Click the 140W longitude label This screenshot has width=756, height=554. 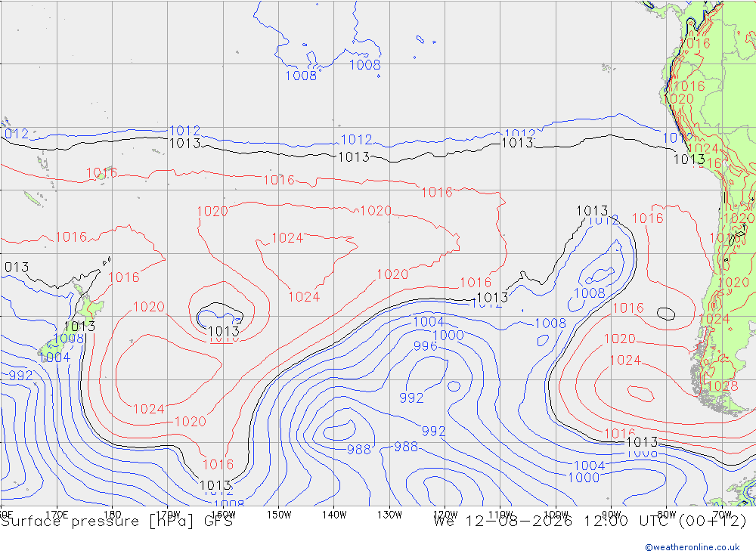point(334,515)
